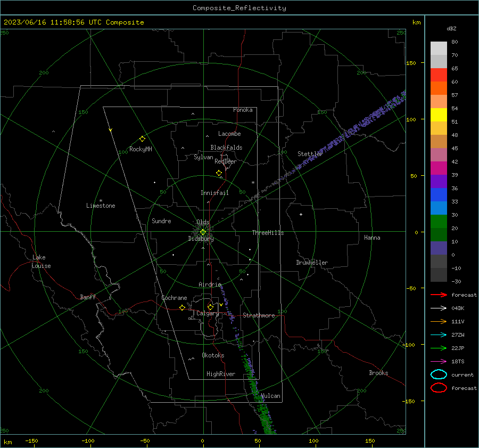Click the Lake Louise label
The height and width of the screenshot is (448, 479).
[x=41, y=262]
